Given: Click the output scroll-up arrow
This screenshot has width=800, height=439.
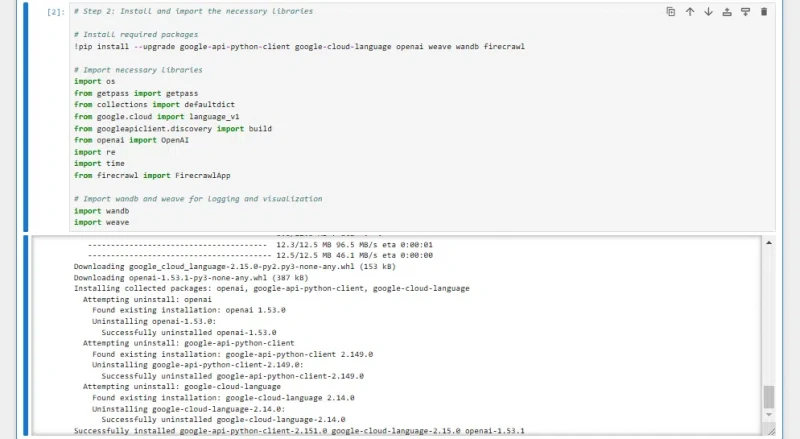Looking at the screenshot, I should pos(769,243).
